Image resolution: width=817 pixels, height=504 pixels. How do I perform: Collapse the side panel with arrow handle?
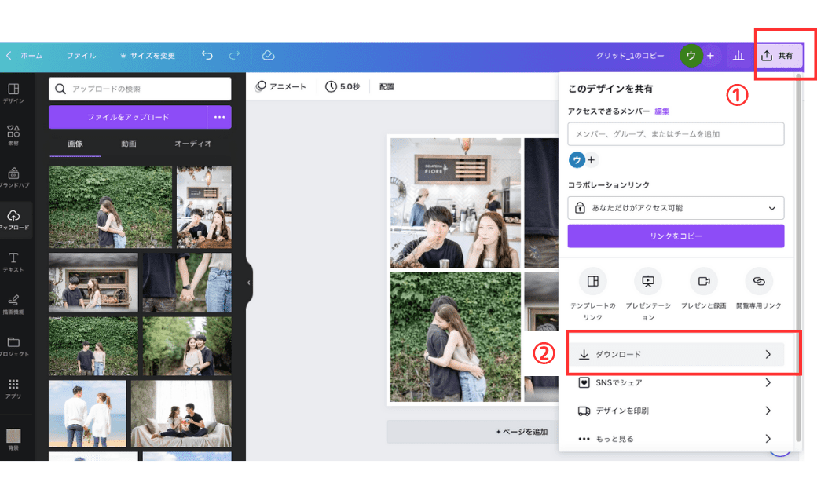(249, 283)
